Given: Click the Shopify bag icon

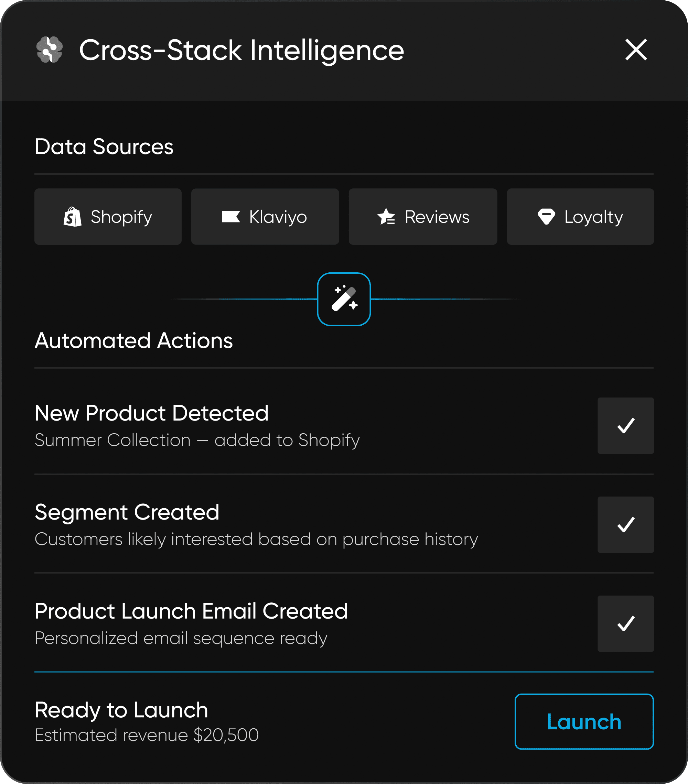Looking at the screenshot, I should click(x=73, y=217).
